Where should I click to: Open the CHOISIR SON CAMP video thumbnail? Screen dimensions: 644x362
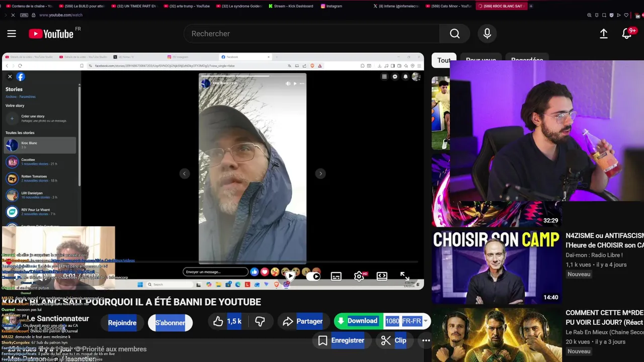(x=496, y=267)
